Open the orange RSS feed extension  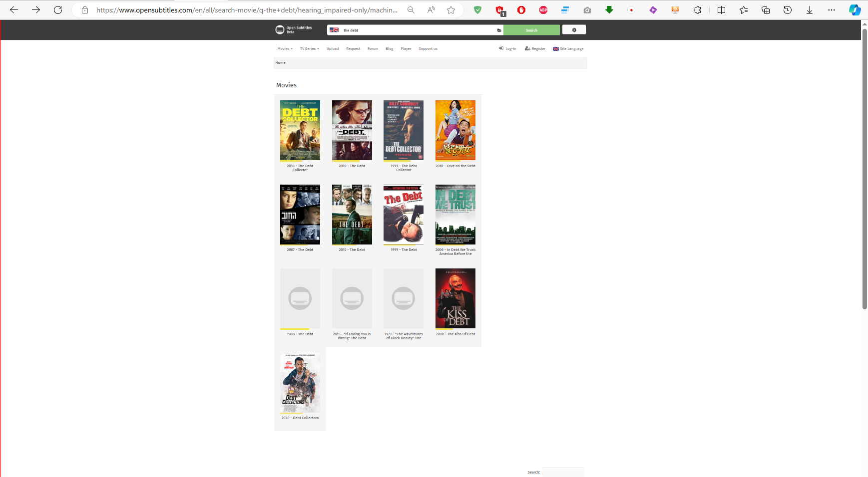click(x=675, y=10)
